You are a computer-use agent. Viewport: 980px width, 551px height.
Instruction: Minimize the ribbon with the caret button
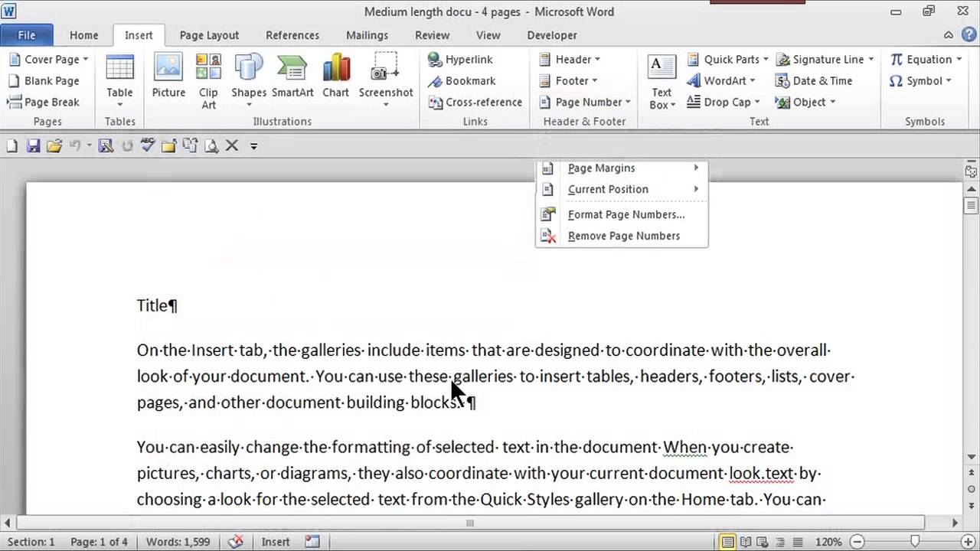(949, 35)
